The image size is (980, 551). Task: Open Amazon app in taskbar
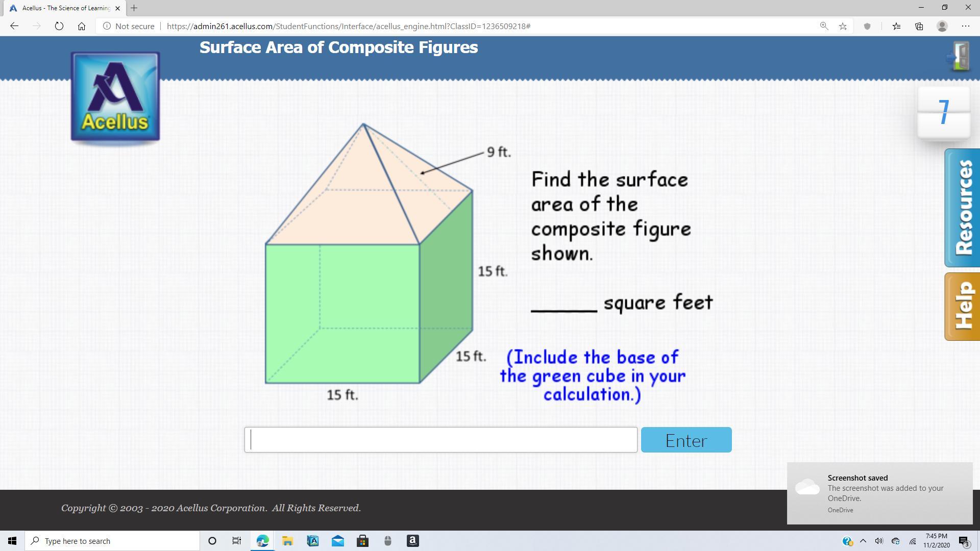pos(412,541)
